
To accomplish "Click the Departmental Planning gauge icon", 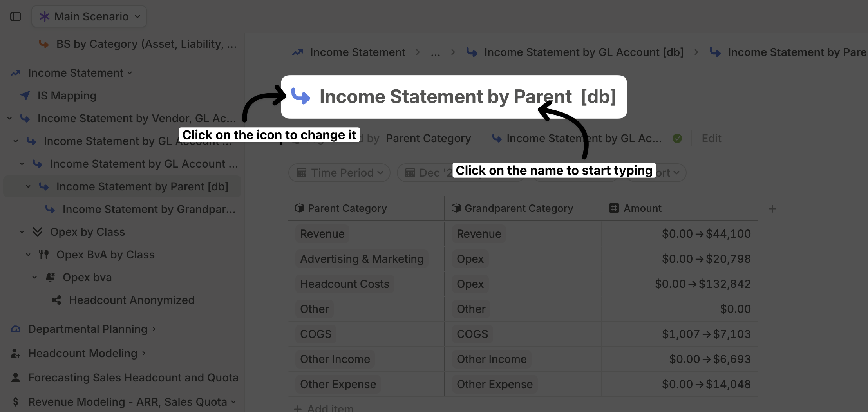I will (x=16, y=329).
